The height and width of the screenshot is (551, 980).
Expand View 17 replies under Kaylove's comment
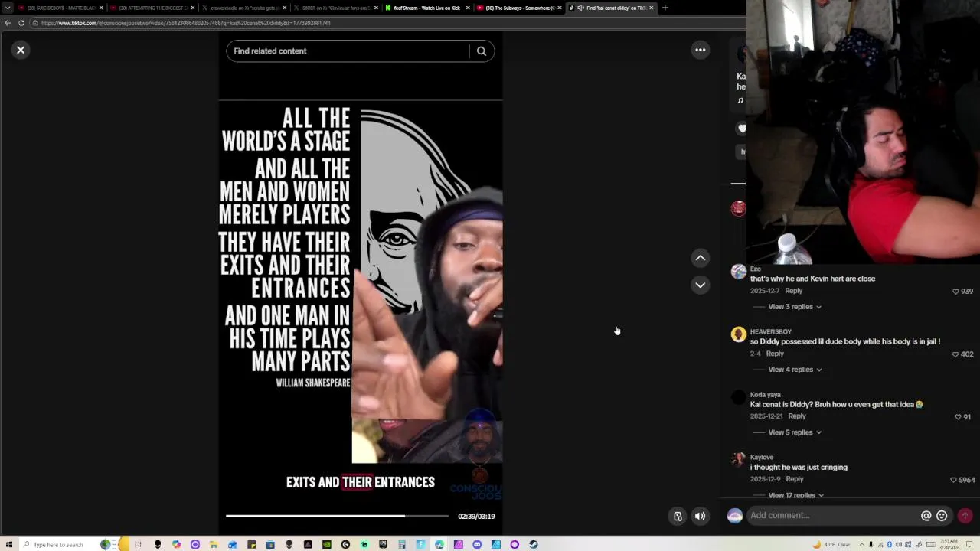click(796, 495)
